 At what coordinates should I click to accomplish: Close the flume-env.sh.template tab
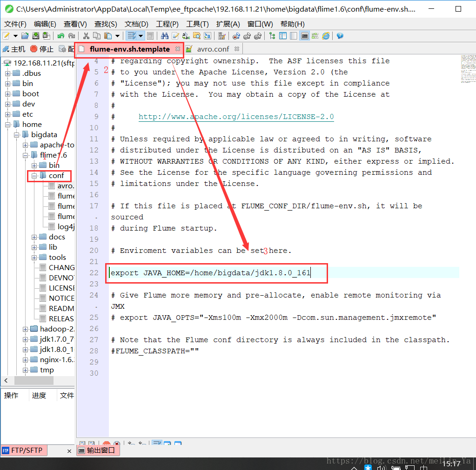tap(178, 49)
